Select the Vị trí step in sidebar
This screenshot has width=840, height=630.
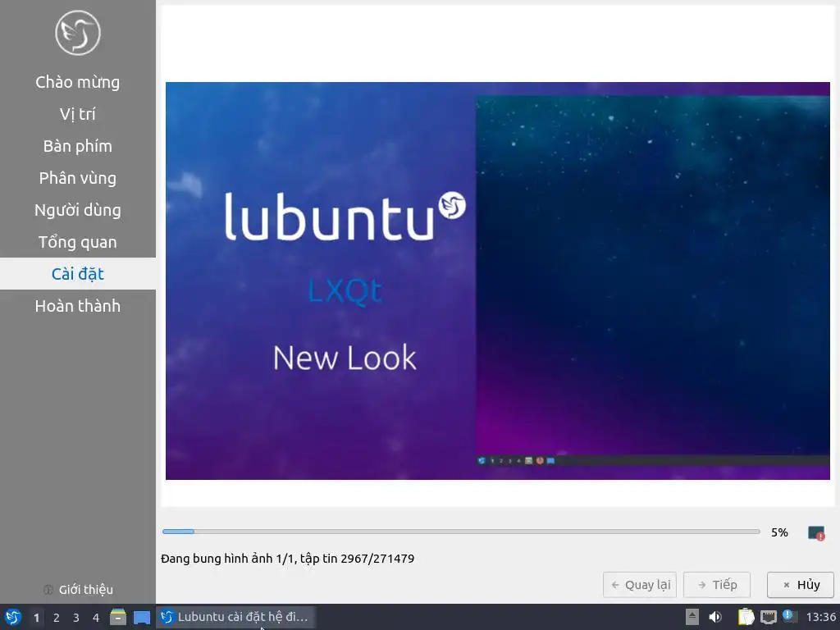[x=78, y=114]
